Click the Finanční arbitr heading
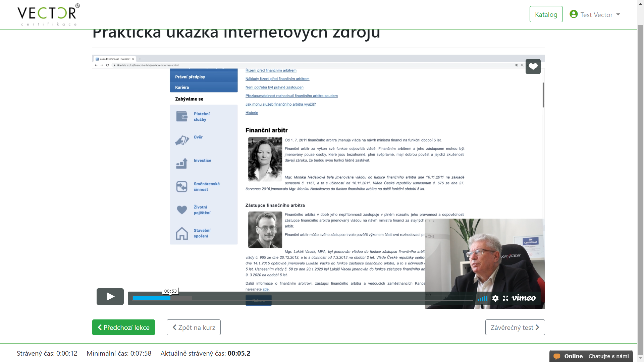 coord(266,130)
